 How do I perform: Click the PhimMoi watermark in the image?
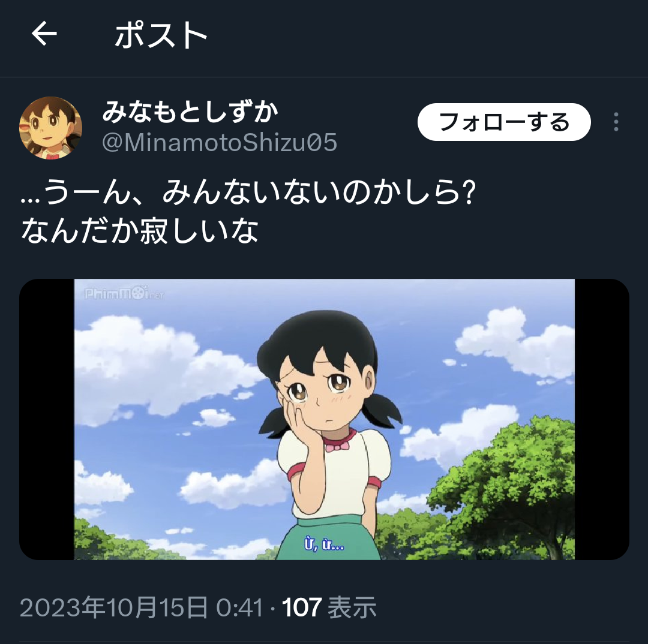[124, 294]
